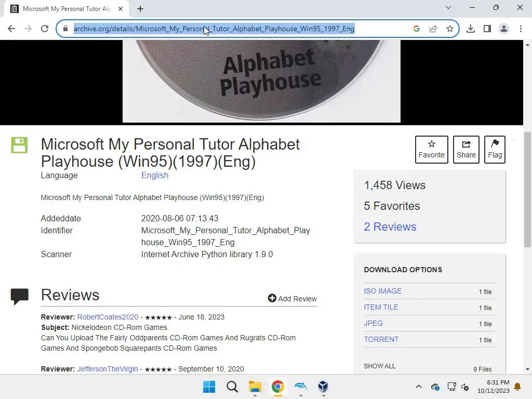Screen dimensions: 532x399
Task: Open the Chrome profile avatar
Action: [x=504, y=29]
